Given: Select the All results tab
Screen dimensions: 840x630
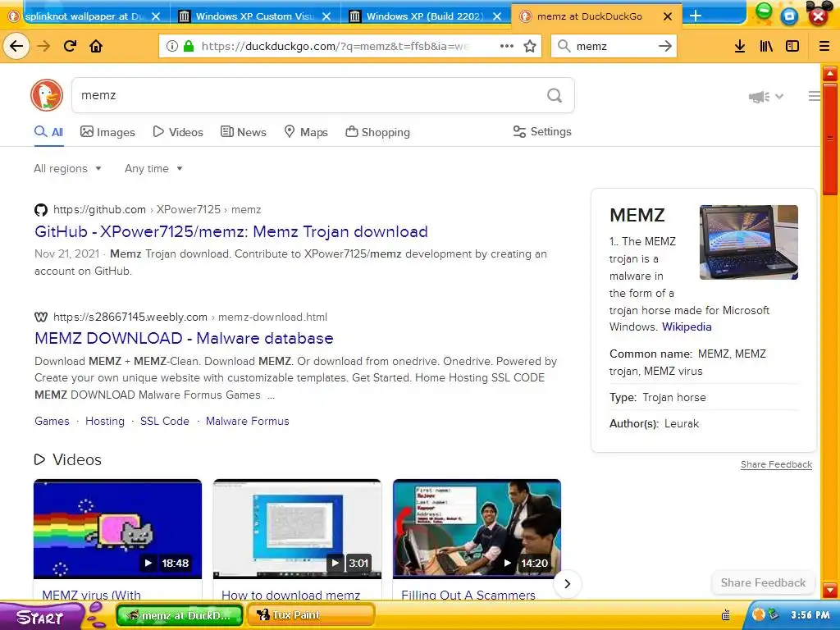Looking at the screenshot, I should 48,132.
